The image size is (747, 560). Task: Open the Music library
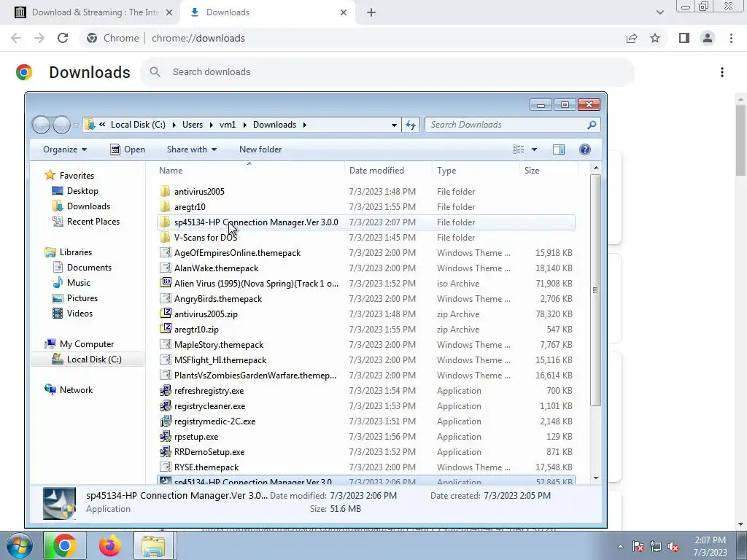click(x=78, y=282)
